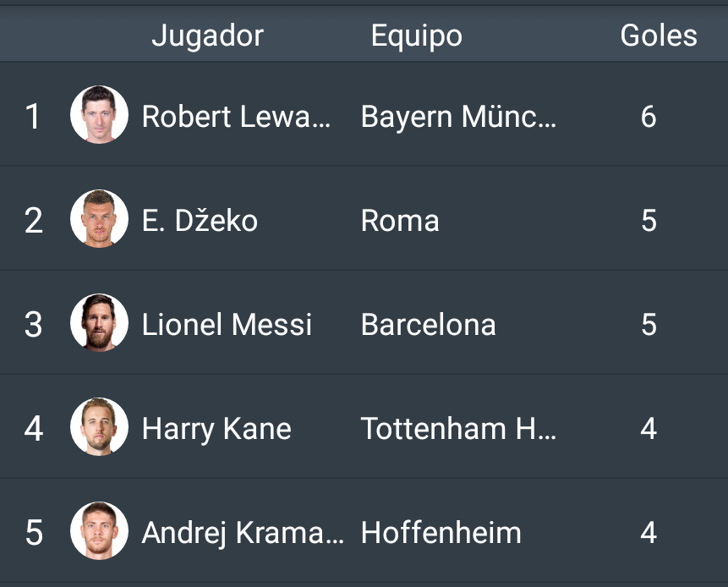Viewport: 728px width, 587px height.
Task: Select Lionel Messi's avatar picture
Action: 99,322
